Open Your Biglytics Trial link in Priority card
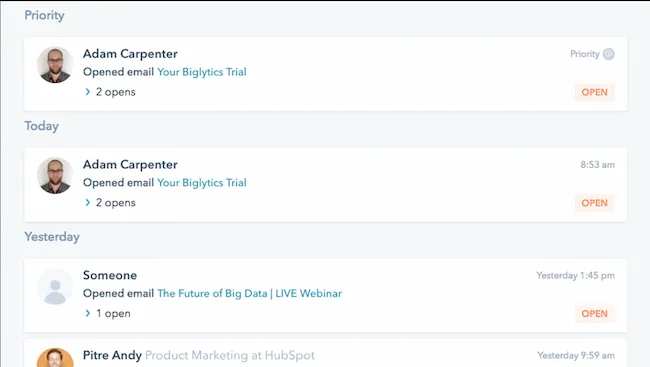 click(x=202, y=72)
